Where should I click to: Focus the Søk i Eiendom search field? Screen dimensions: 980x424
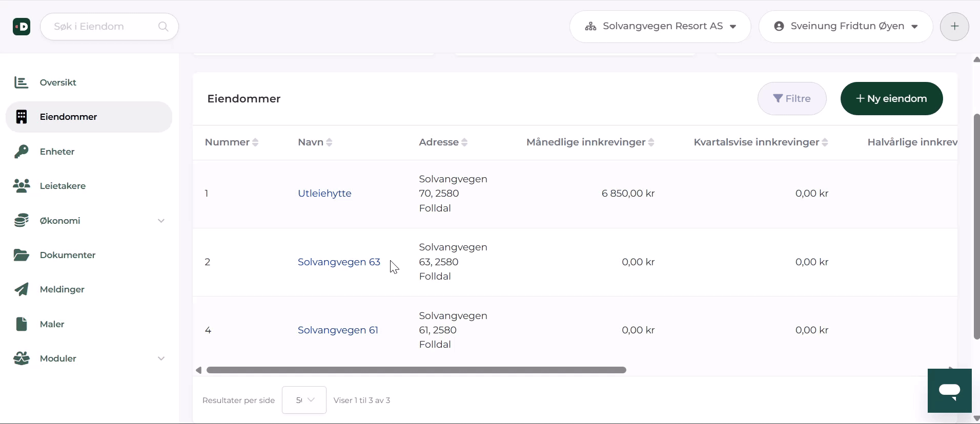[x=109, y=27]
